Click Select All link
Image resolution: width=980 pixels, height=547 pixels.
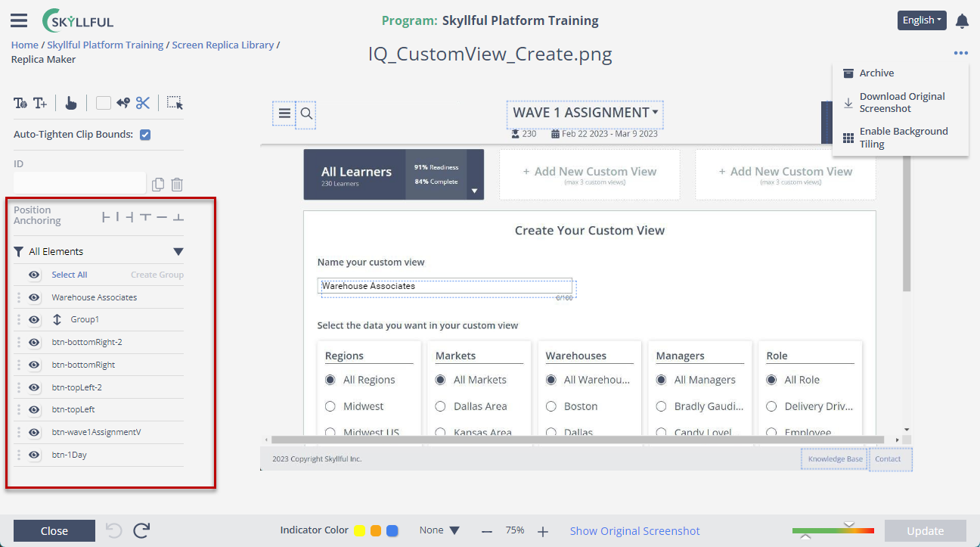click(x=70, y=275)
